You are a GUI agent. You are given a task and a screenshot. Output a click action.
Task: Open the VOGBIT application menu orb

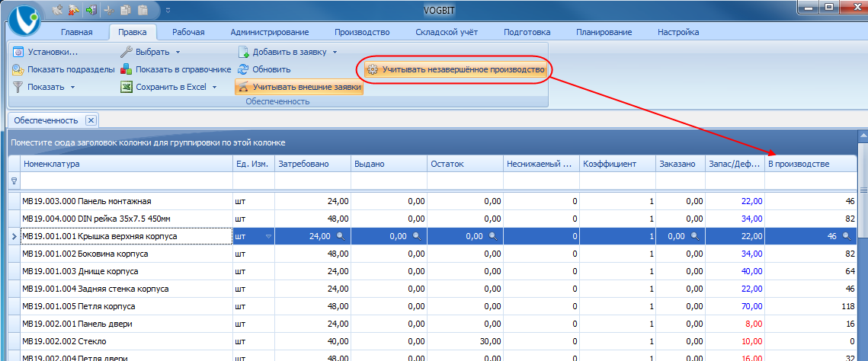[24, 20]
